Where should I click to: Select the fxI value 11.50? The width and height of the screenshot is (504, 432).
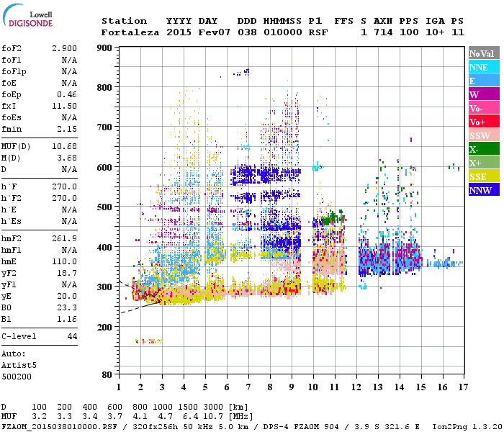point(64,105)
